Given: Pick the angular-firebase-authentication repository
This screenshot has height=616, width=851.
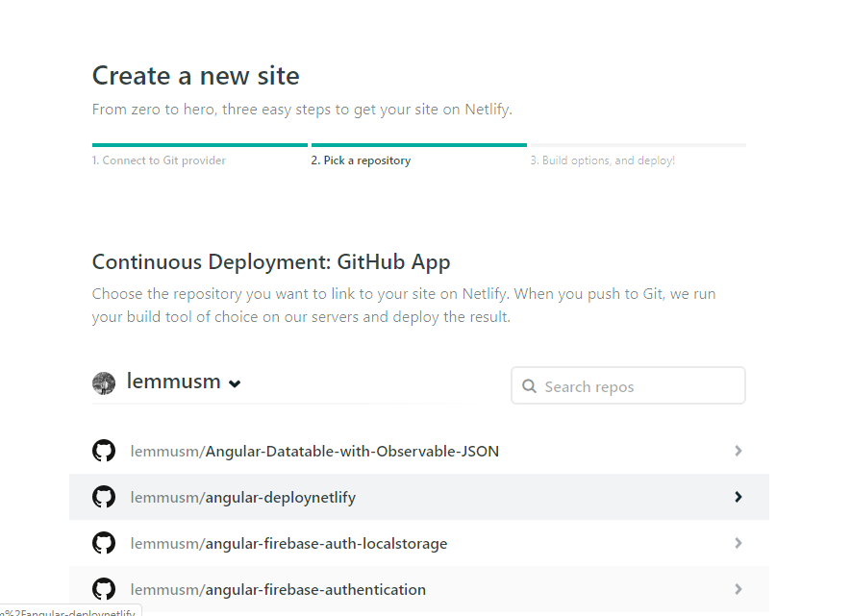Looking at the screenshot, I should (x=278, y=589).
